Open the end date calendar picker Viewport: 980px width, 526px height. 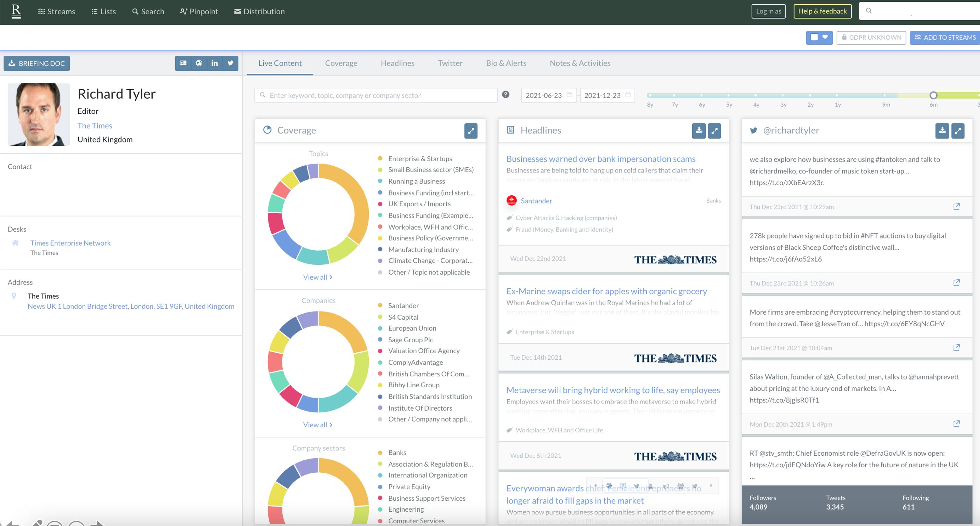coord(627,95)
